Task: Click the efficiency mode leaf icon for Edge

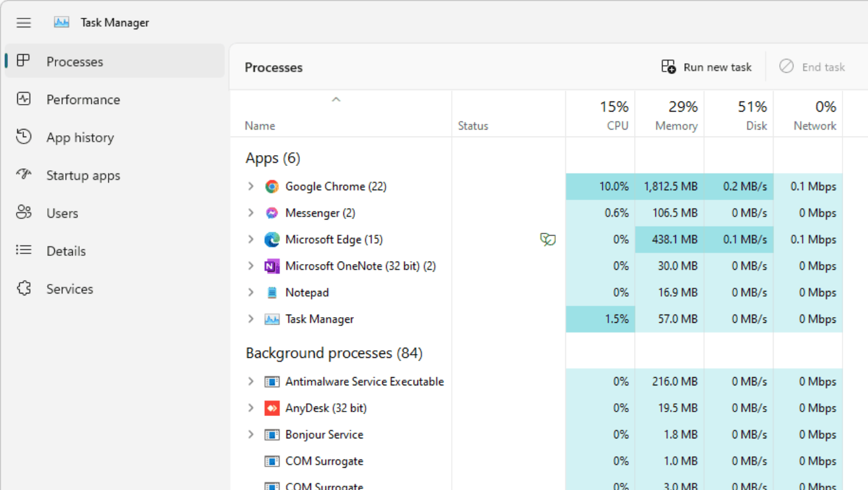Action: click(548, 239)
